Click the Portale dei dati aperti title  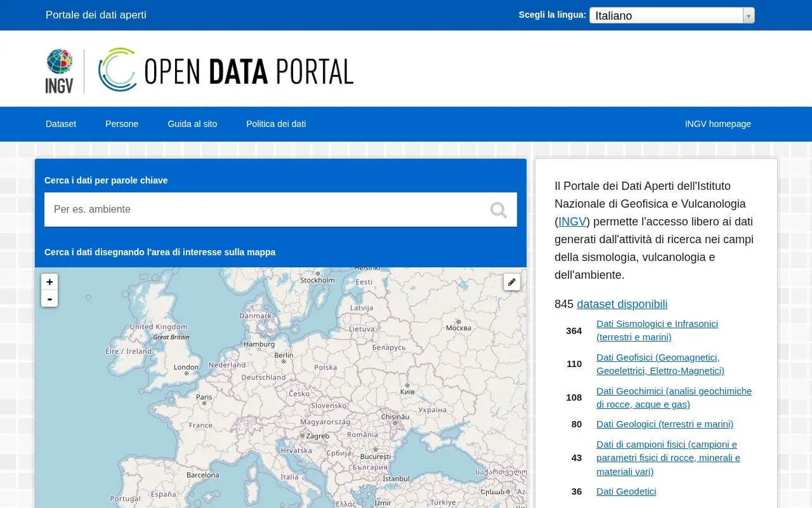click(x=96, y=15)
